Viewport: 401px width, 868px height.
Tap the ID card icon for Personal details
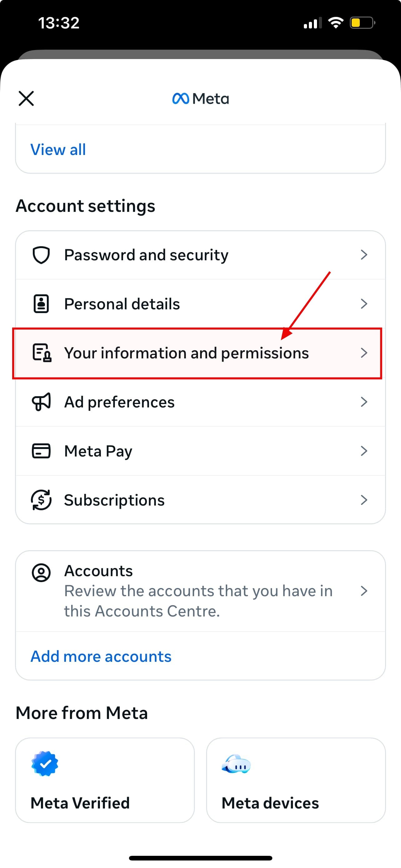41,304
